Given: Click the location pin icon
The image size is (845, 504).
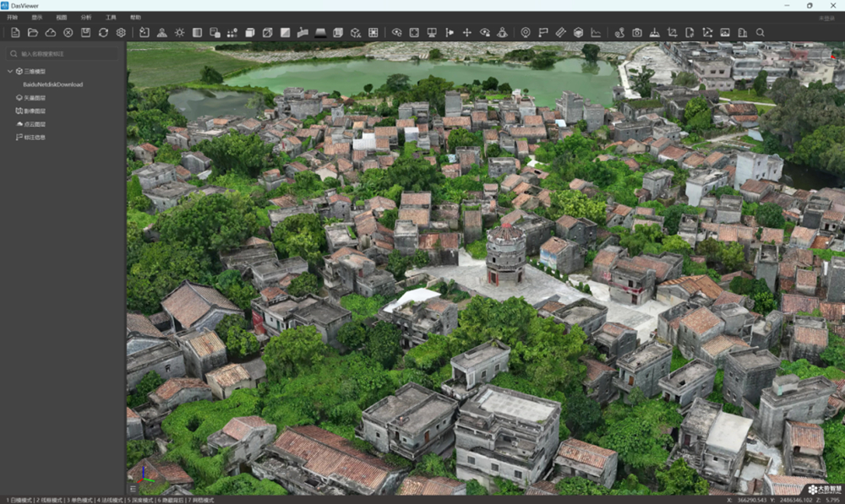Looking at the screenshot, I should tap(526, 33).
